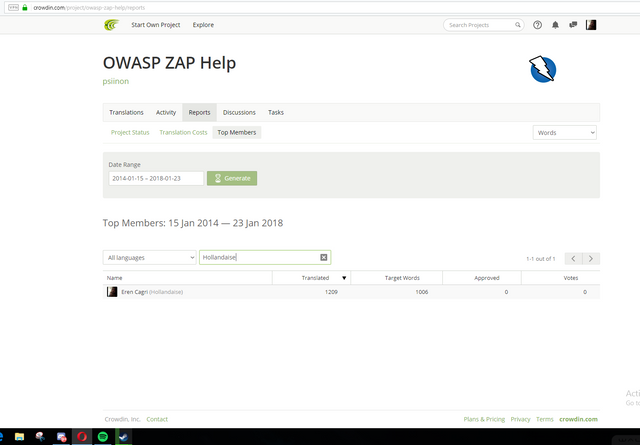Open the Terms footer link
640x445 pixels.
(544, 419)
